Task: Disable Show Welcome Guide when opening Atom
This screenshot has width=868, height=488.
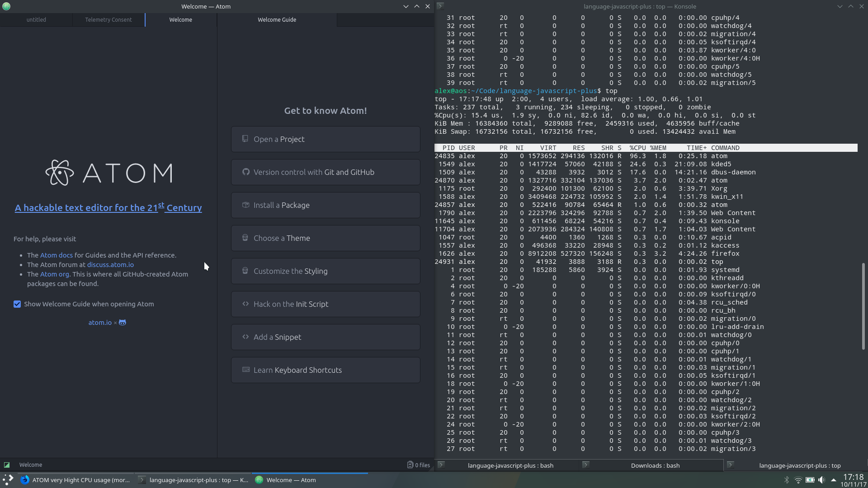Action: pyautogui.click(x=17, y=304)
